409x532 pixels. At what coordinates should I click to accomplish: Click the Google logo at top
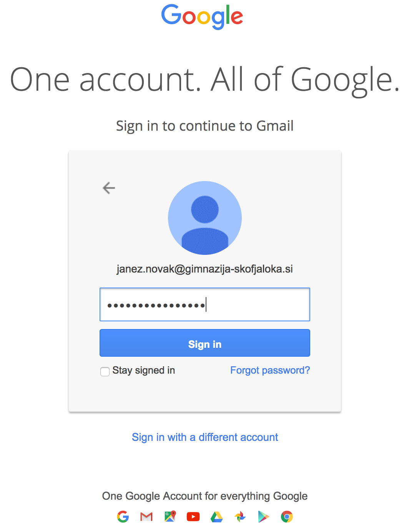202,16
